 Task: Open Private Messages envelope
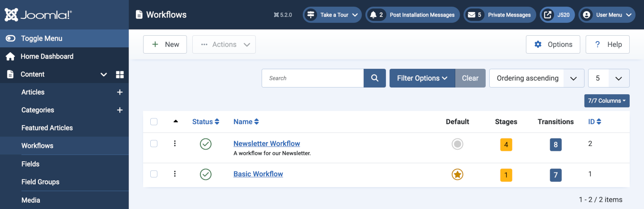[500, 15]
